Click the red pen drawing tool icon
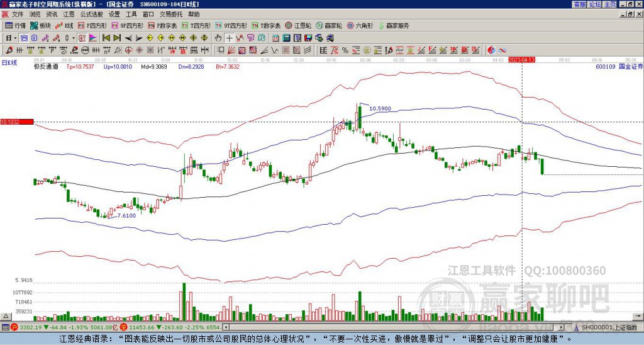This screenshot has height=345, width=644. (x=9, y=50)
